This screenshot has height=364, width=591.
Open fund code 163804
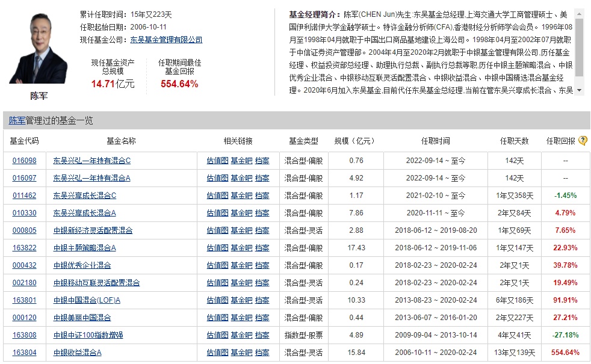[x=25, y=353]
